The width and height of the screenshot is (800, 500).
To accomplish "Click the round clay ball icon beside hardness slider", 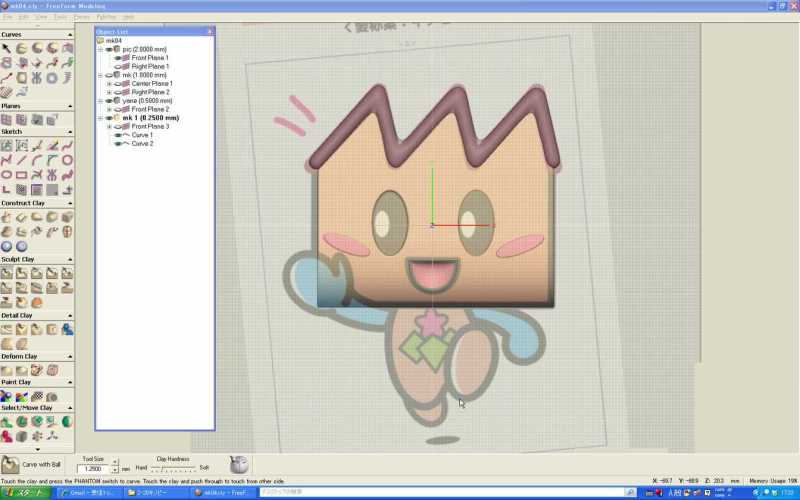I will [238, 464].
